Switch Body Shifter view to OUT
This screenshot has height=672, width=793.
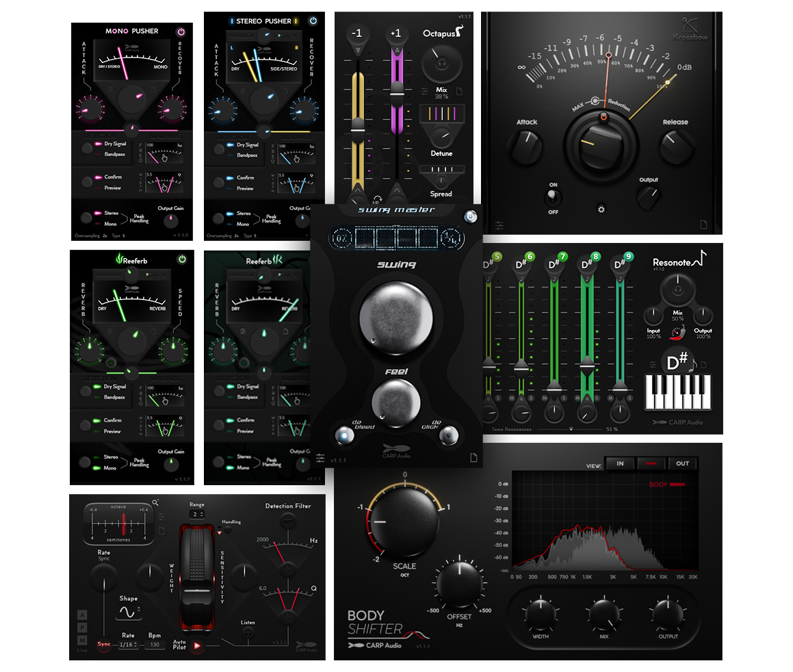pyautogui.click(x=682, y=464)
